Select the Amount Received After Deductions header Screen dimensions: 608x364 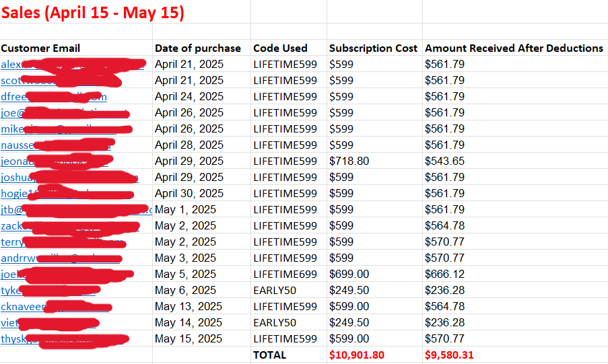pos(514,48)
